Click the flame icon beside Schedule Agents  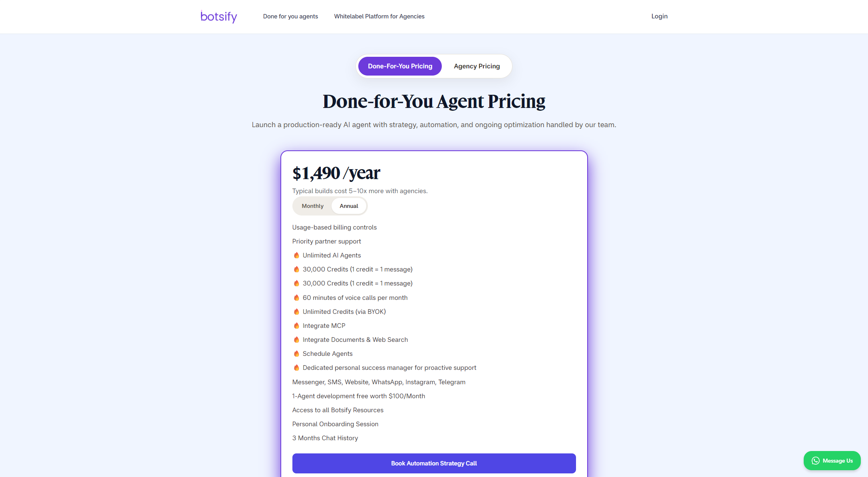pos(296,354)
